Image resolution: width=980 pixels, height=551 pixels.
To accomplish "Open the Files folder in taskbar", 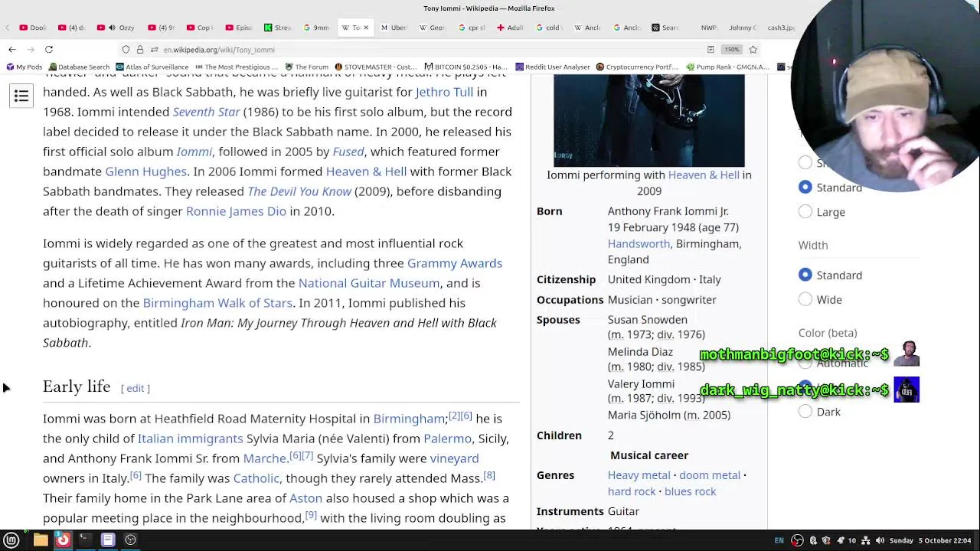I will tap(41, 540).
